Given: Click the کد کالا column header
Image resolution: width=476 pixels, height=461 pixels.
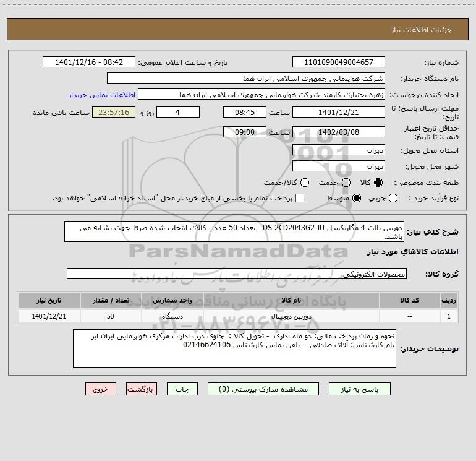Looking at the screenshot, I should point(410,301).
